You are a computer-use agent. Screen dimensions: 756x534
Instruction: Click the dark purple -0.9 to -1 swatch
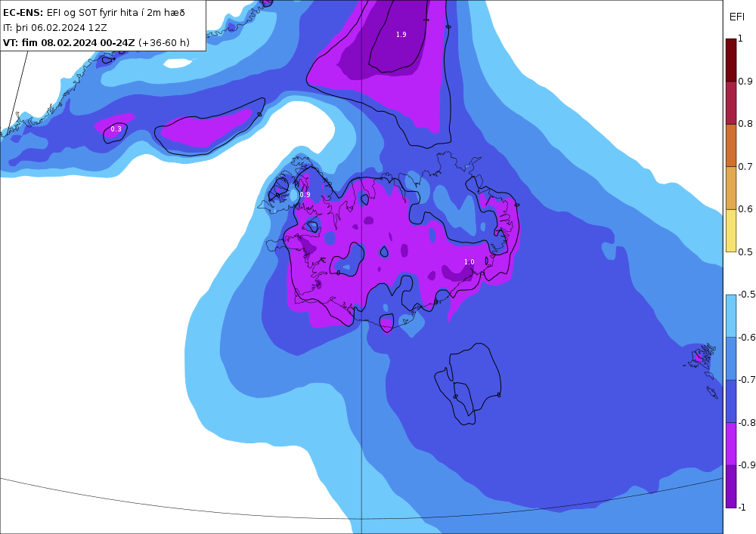[x=731, y=486]
